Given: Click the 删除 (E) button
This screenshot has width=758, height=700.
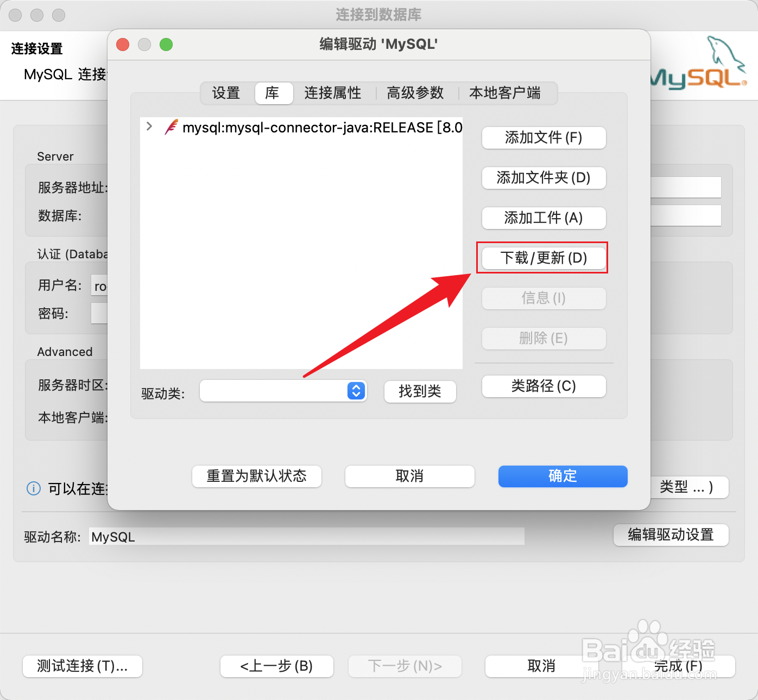Looking at the screenshot, I should coord(544,339).
